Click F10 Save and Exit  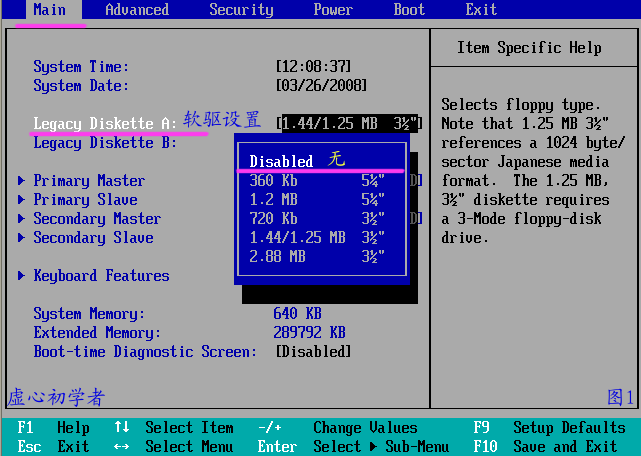(x=558, y=447)
